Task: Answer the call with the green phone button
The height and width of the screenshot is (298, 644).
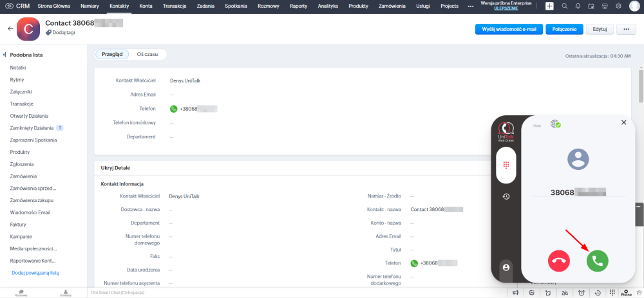Action: pyautogui.click(x=597, y=261)
